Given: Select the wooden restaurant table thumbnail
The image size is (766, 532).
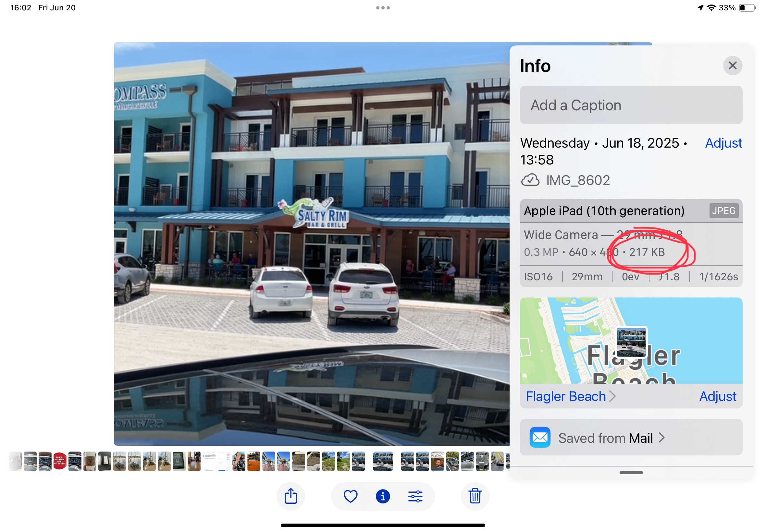Looking at the screenshot, I should [x=194, y=461].
